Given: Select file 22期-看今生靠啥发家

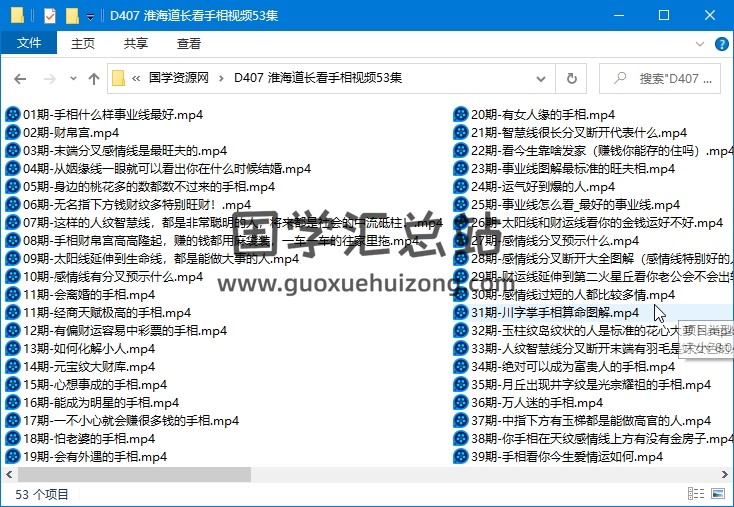Looking at the screenshot, I should coord(593,150).
